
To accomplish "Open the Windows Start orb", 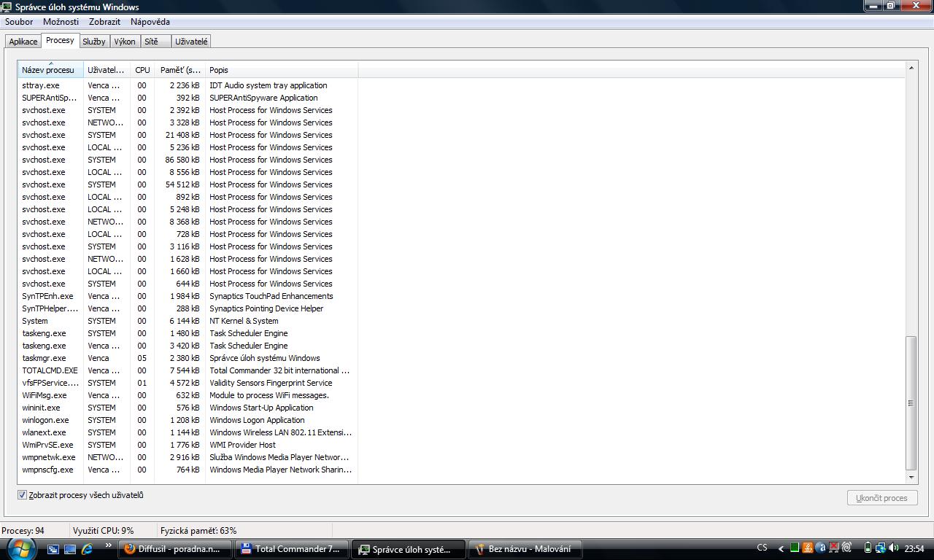I will 22,548.
